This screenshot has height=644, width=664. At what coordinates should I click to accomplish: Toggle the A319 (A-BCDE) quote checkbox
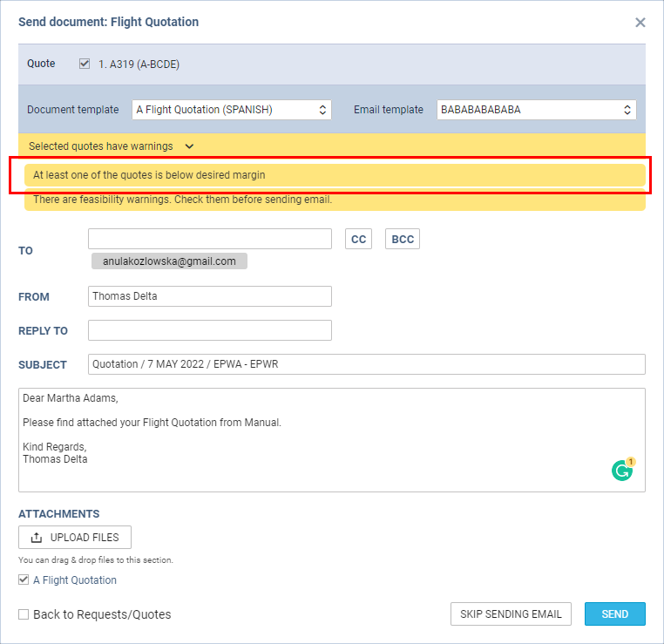click(x=85, y=64)
